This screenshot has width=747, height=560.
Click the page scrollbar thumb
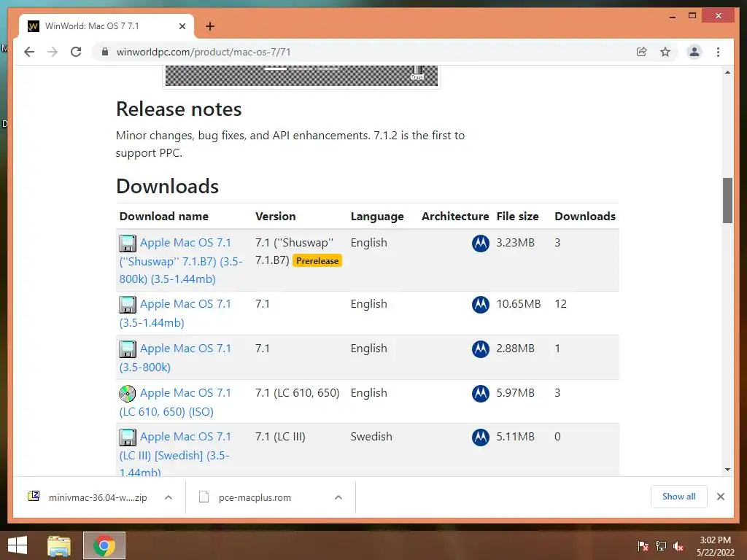727,201
